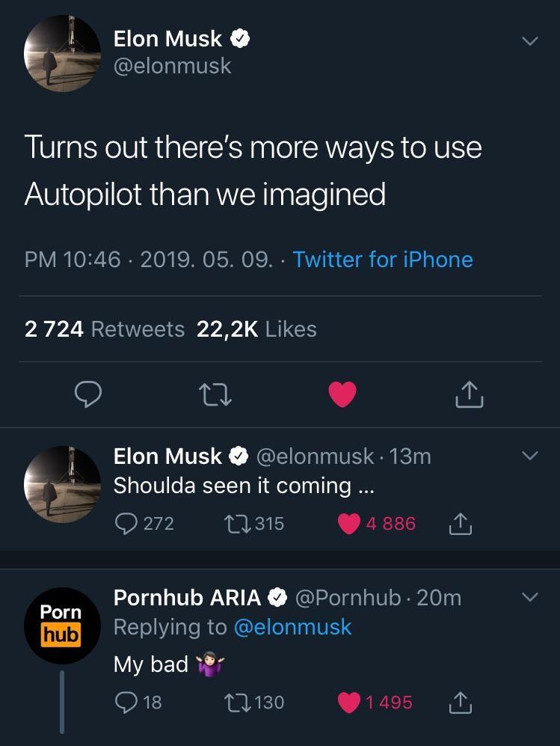
Task: Expand options on Musk's 13m reply
Action: coord(531,454)
